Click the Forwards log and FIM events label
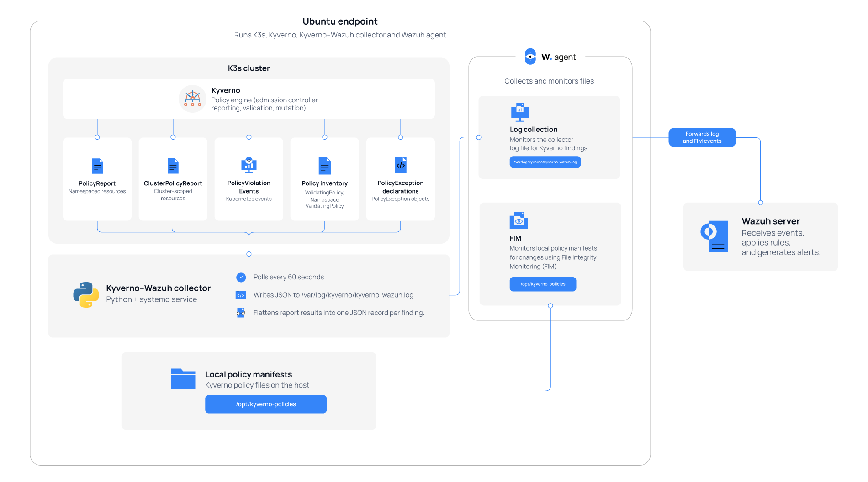The width and height of the screenshot is (868, 482). pos(702,137)
